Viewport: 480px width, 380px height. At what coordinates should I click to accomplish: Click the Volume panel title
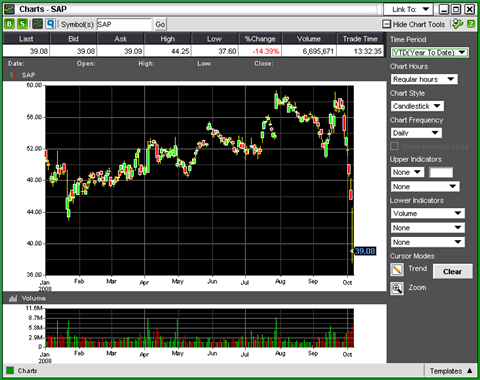coord(33,298)
